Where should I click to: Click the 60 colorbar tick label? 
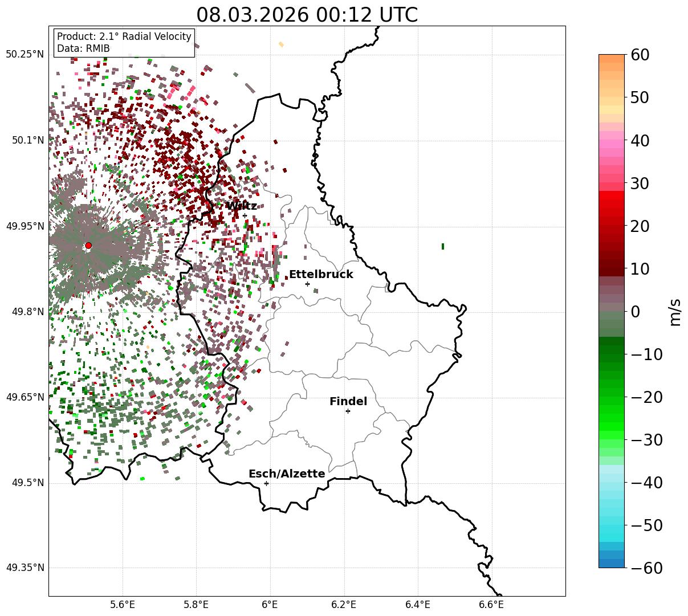coord(641,55)
